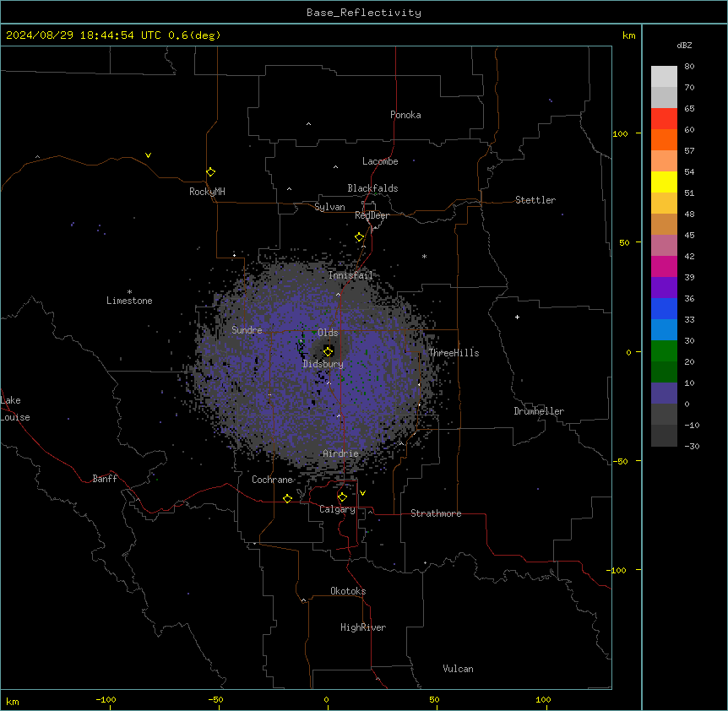728x711 pixels.
Task: Click the HighRiver label
Action: pos(363,627)
